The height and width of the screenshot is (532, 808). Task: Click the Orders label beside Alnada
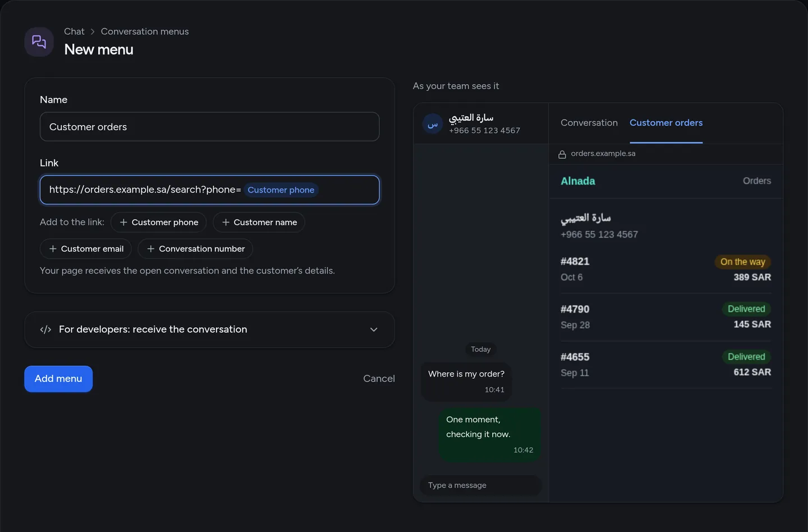pyautogui.click(x=757, y=181)
